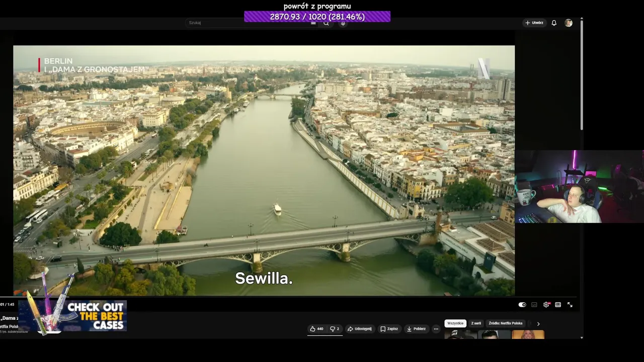The height and width of the screenshot is (362, 644).
Task: Click the 'Berlin i Dama z gronostajem' title overlay
Action: tap(94, 65)
